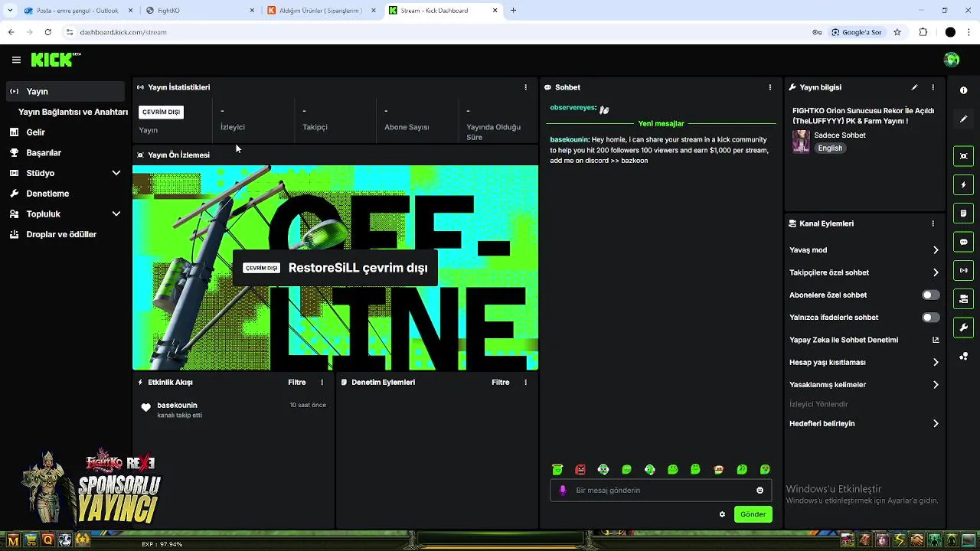
Task: Click the info icon in right rail
Action: (964, 90)
